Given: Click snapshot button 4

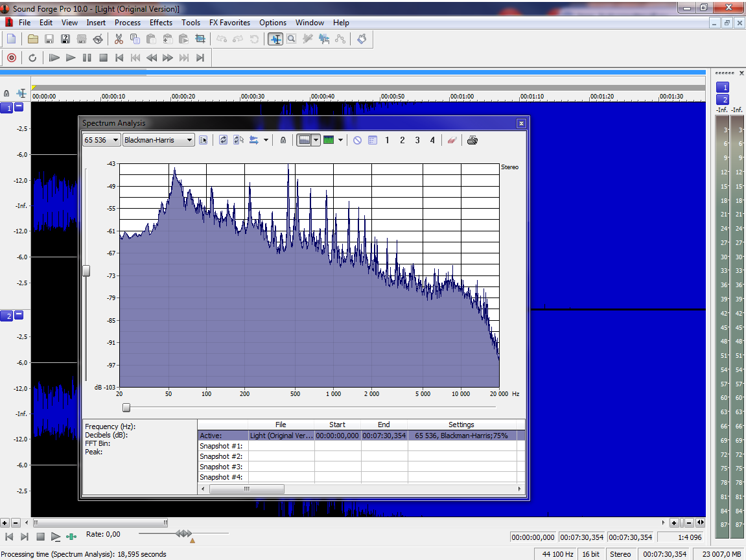Looking at the screenshot, I should coord(432,140).
